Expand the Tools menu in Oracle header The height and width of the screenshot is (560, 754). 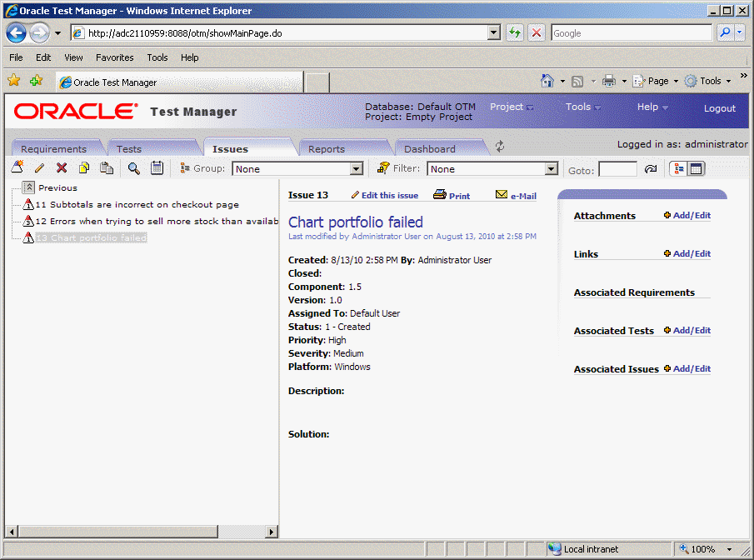(583, 107)
